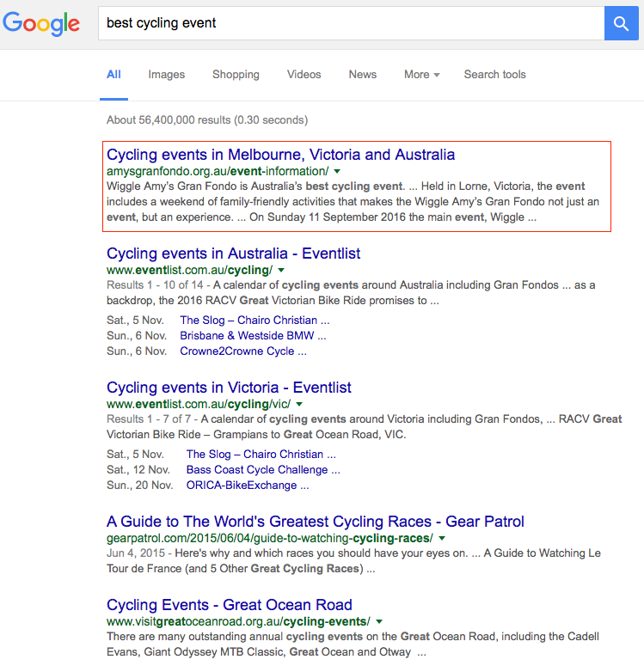644x672 pixels.
Task: Switch to the Shopping tab
Action: click(236, 75)
